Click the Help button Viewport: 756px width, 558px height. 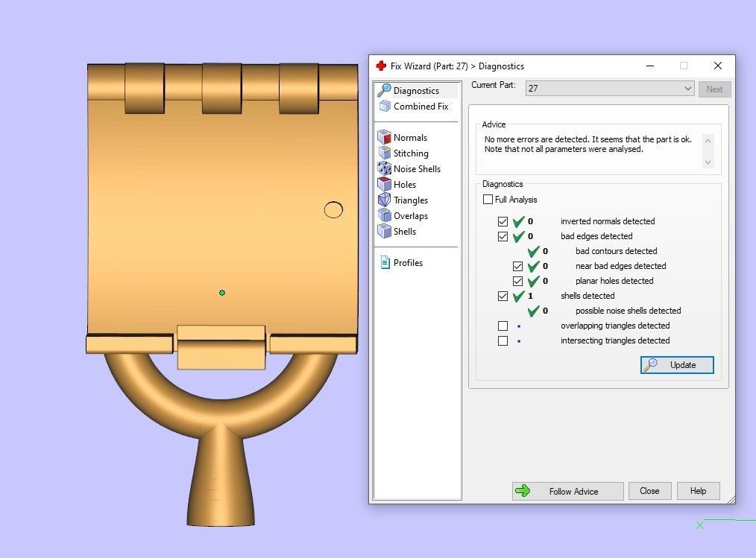coord(698,491)
